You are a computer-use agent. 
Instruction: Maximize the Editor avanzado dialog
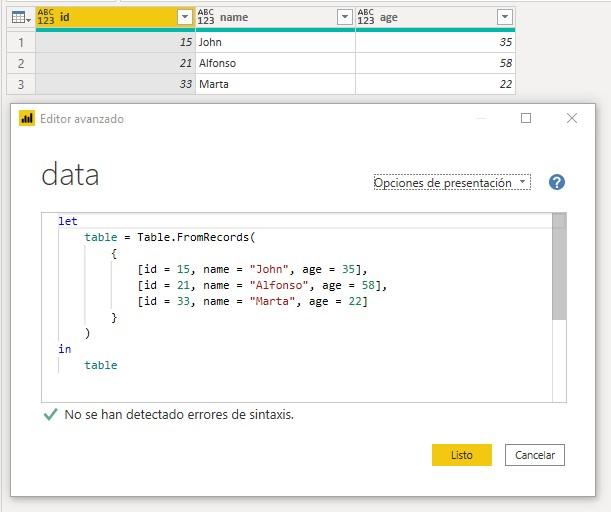coord(526,118)
